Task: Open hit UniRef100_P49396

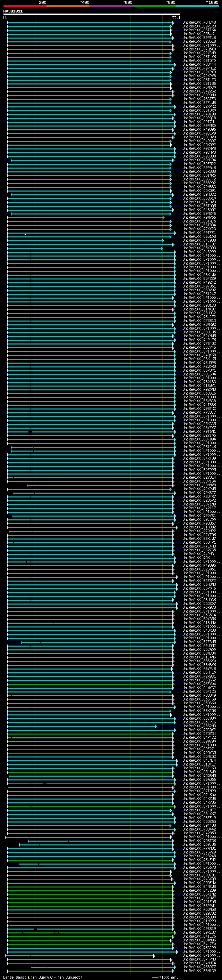Action: pyautogui.click(x=199, y=130)
